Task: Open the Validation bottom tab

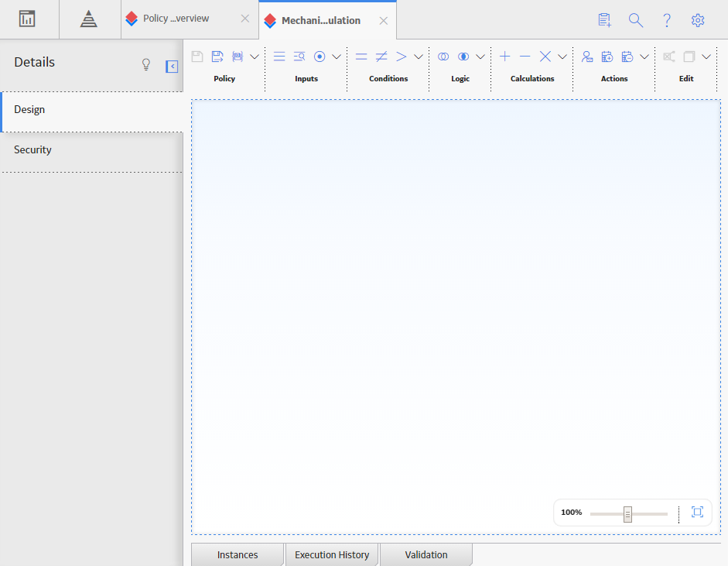Action: (x=426, y=555)
